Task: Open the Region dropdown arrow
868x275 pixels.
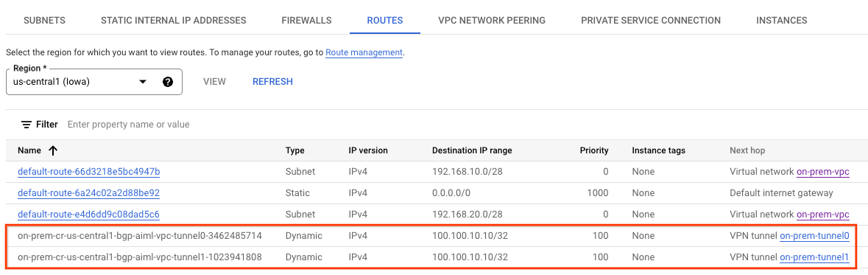Action: (x=142, y=82)
